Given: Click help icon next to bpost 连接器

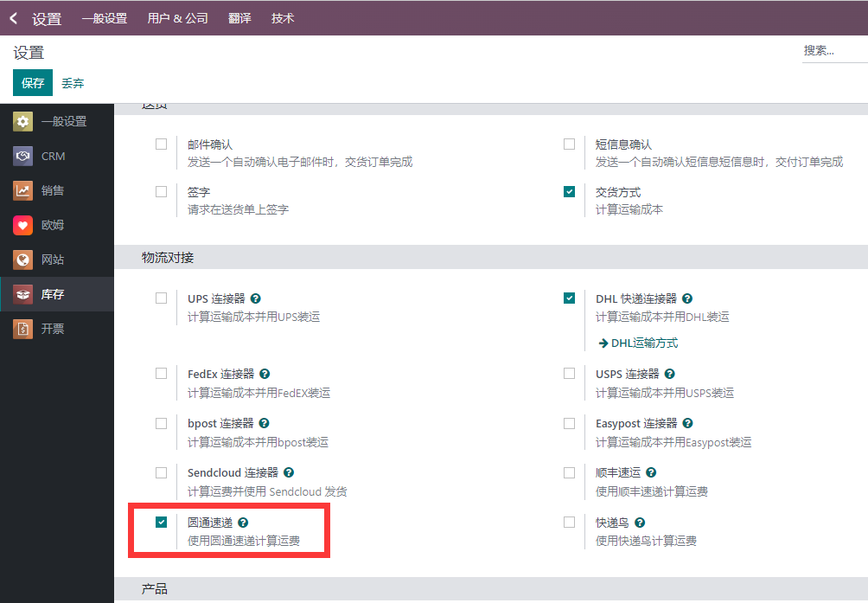Looking at the screenshot, I should (x=264, y=424).
